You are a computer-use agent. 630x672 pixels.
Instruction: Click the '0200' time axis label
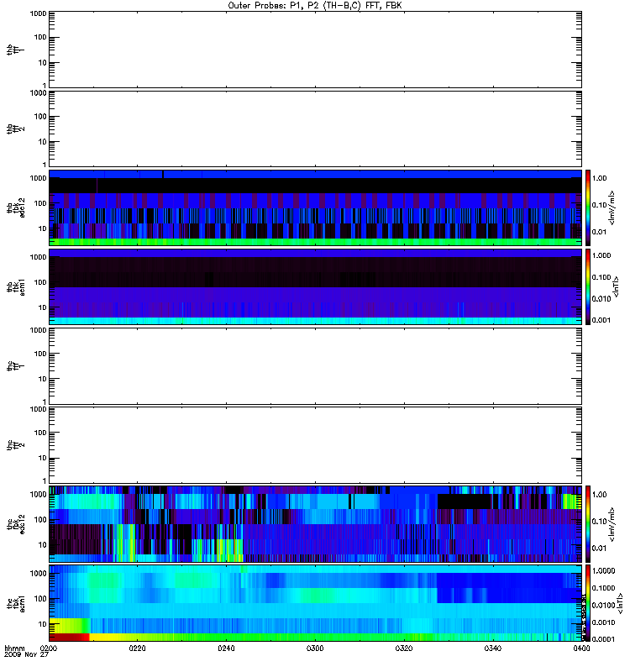pos(49,648)
